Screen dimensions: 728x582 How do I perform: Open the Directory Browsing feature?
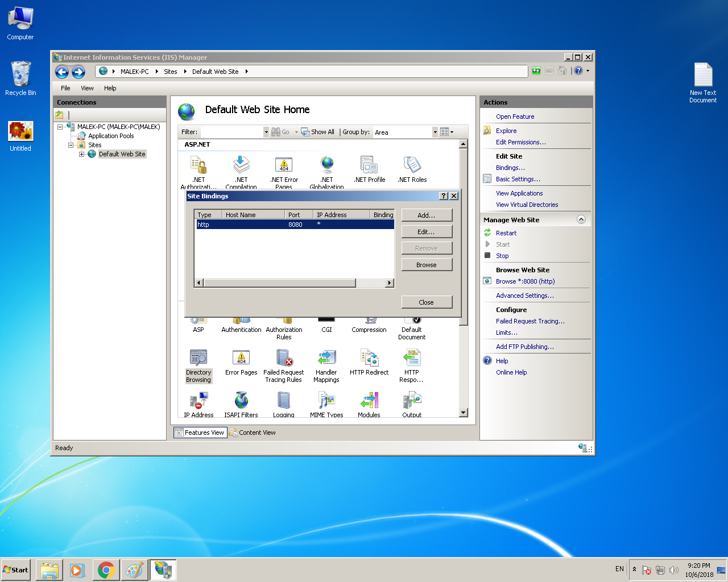[198, 366]
